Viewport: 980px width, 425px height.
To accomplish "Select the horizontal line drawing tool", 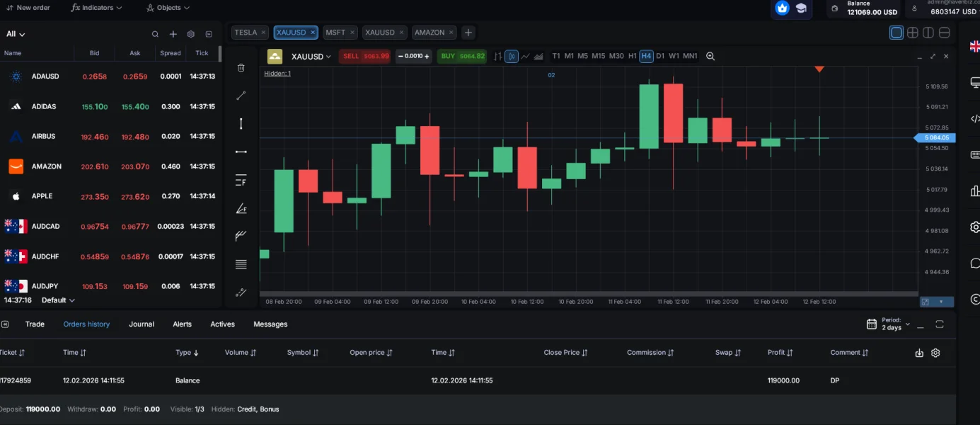I will (241, 152).
